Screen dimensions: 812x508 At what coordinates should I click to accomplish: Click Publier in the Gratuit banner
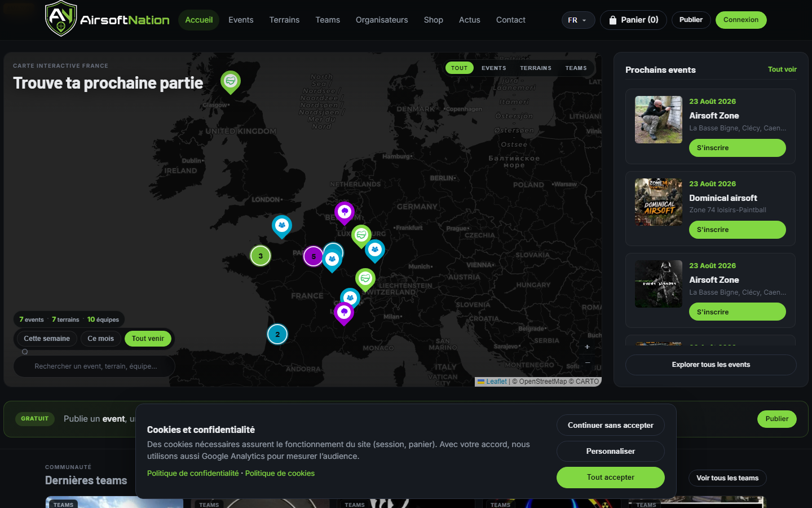[777, 419]
